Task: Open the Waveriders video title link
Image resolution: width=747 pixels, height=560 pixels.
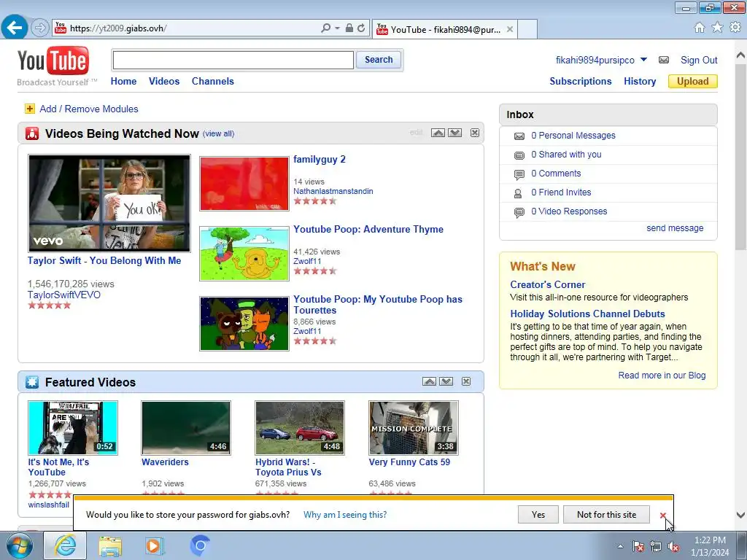Action: coord(165,462)
